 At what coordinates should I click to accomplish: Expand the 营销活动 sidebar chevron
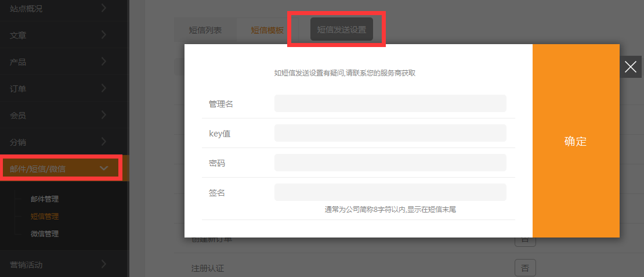click(x=103, y=264)
